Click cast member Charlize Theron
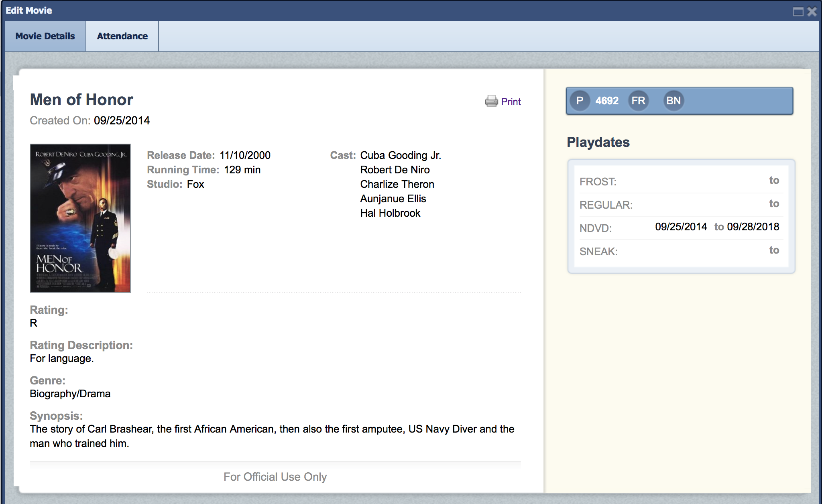 [x=397, y=184]
